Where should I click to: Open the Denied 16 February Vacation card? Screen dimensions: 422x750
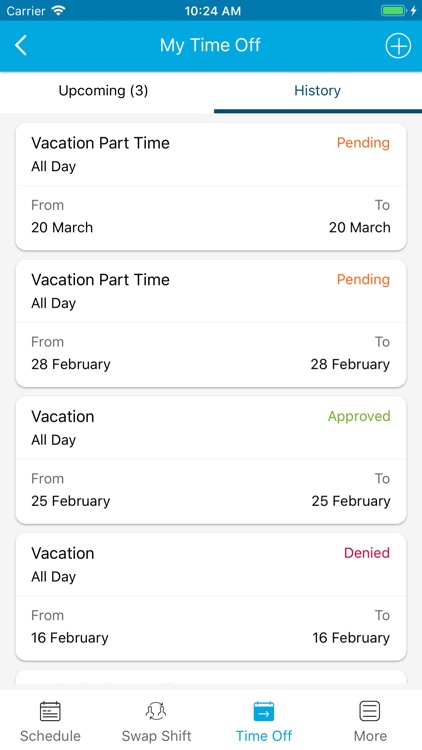211,596
